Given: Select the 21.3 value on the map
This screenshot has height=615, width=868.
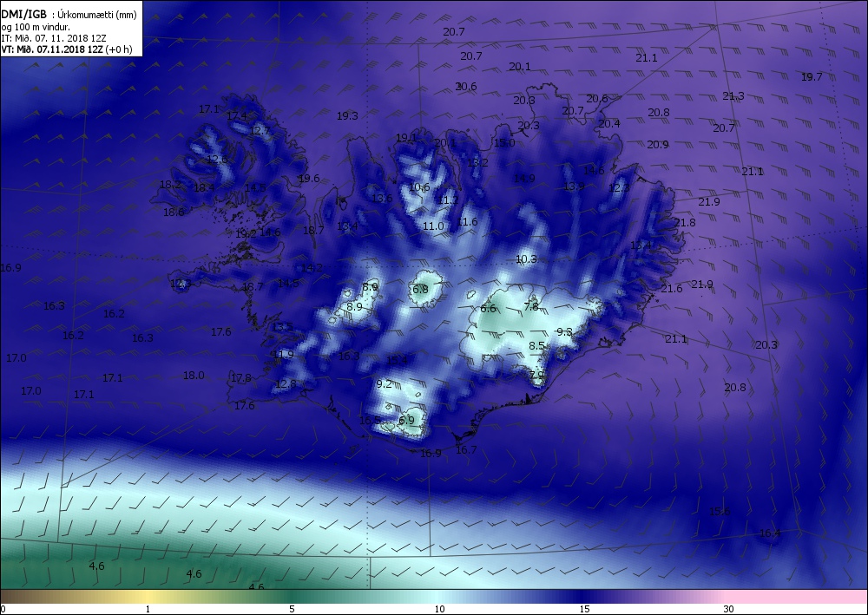Looking at the screenshot, I should (733, 96).
